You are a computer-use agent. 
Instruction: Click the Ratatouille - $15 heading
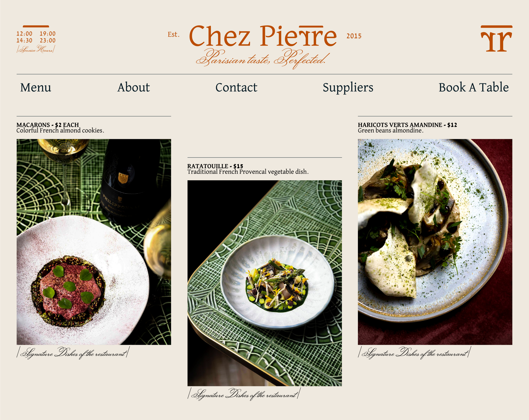[x=215, y=166]
